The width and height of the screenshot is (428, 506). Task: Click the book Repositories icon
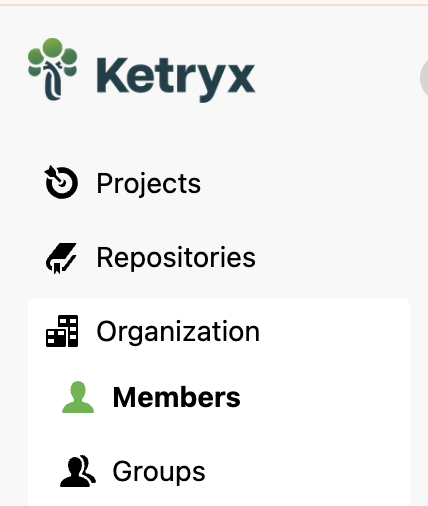click(x=61, y=258)
